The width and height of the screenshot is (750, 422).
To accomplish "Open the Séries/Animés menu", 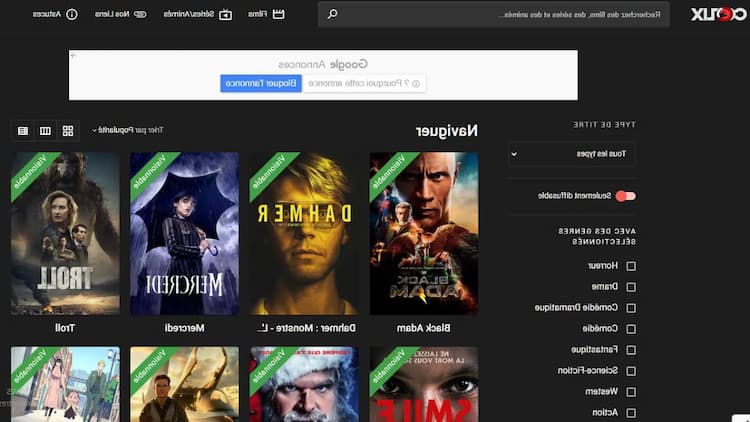I will click(198, 14).
